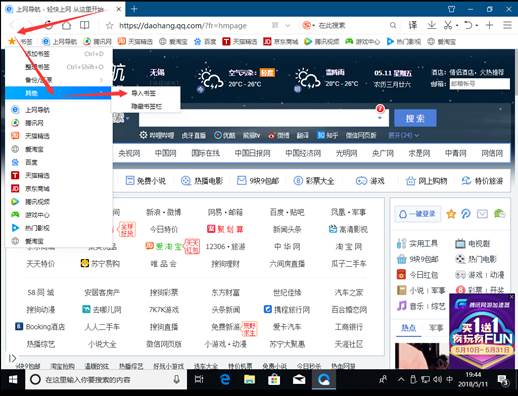Image resolution: width=518 pixels, height=396 pixels.
Task: Open the 中国日报网 link
Action: coord(252,153)
